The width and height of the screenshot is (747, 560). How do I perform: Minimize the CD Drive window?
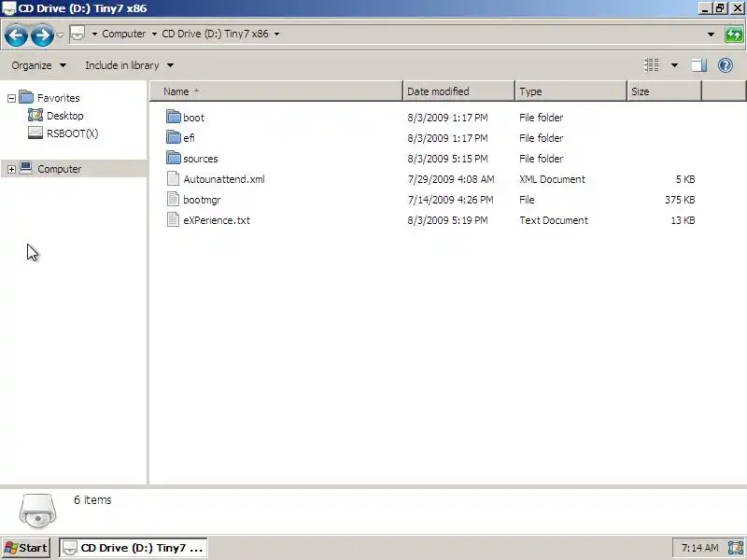click(x=705, y=8)
